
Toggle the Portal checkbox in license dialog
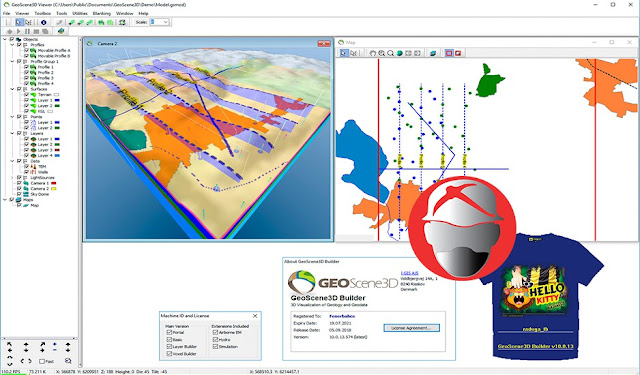click(x=169, y=333)
